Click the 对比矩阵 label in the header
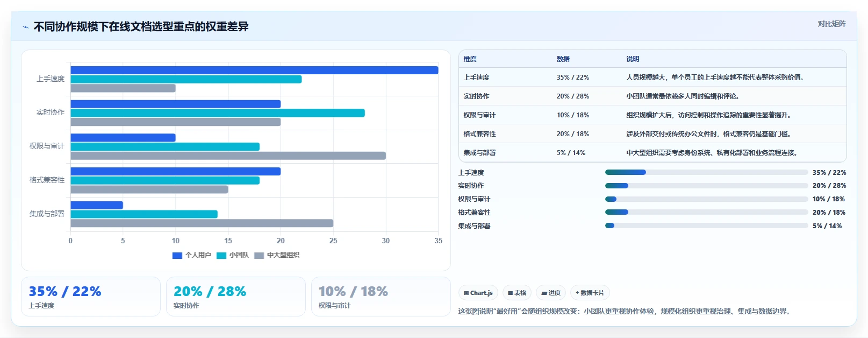This screenshot has height=338, width=868. 831,24
